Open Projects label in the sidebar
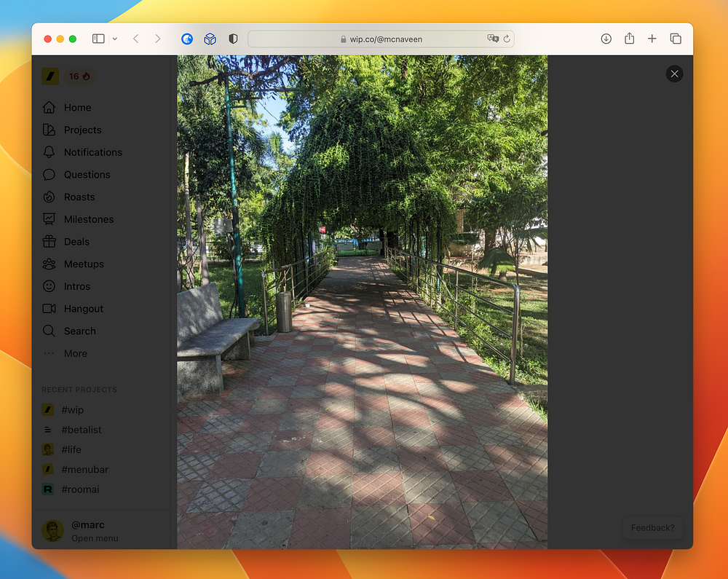The height and width of the screenshot is (579, 728). tap(83, 130)
